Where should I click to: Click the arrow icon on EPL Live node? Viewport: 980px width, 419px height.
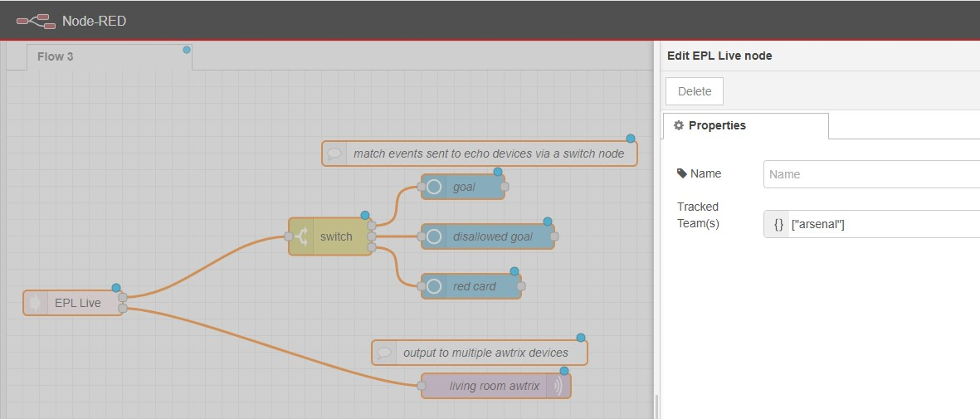click(x=36, y=303)
